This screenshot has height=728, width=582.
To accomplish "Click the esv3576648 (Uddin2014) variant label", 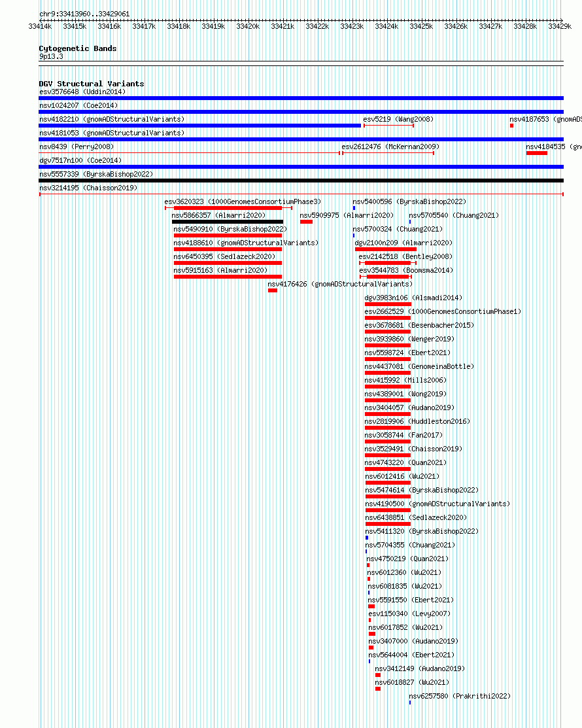I will [x=82, y=92].
